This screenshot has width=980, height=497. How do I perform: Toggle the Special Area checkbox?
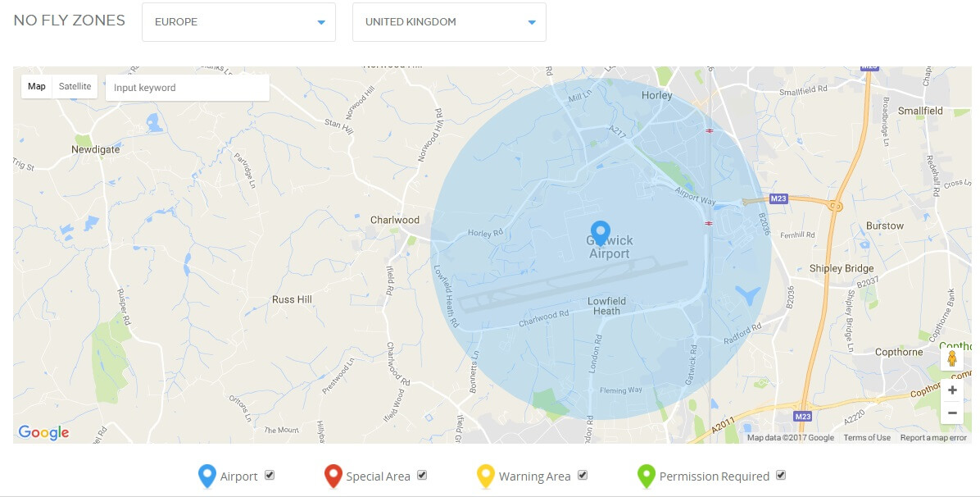(422, 475)
